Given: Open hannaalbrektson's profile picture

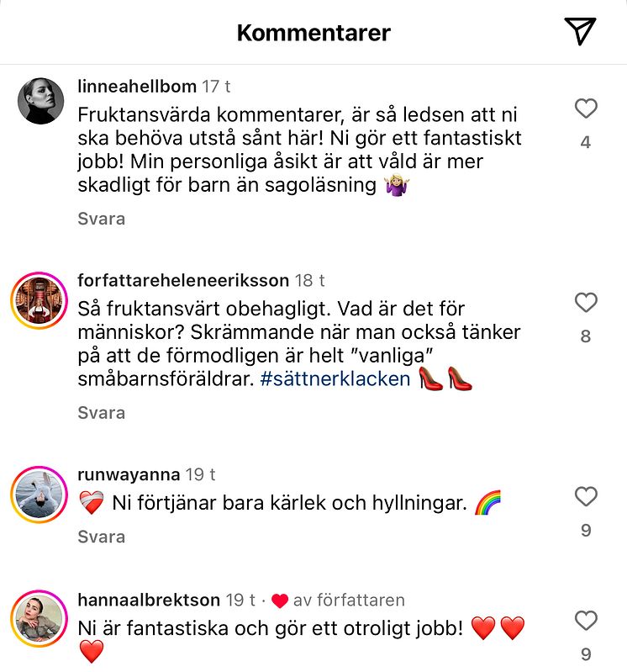Looking at the screenshot, I should (x=39, y=618).
